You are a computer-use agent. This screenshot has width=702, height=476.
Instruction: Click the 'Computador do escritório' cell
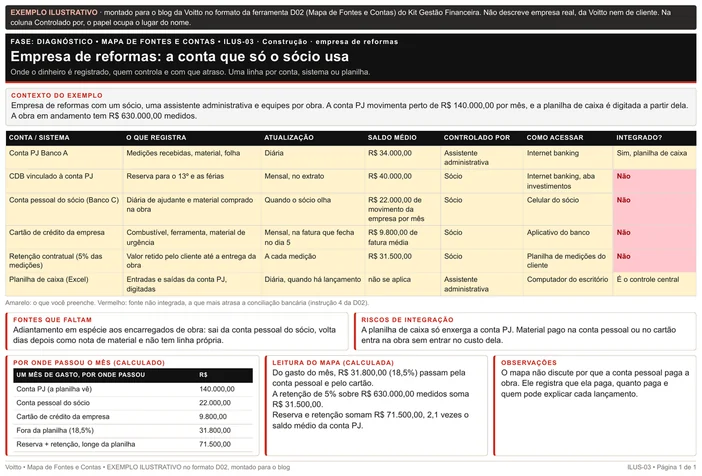(568, 284)
